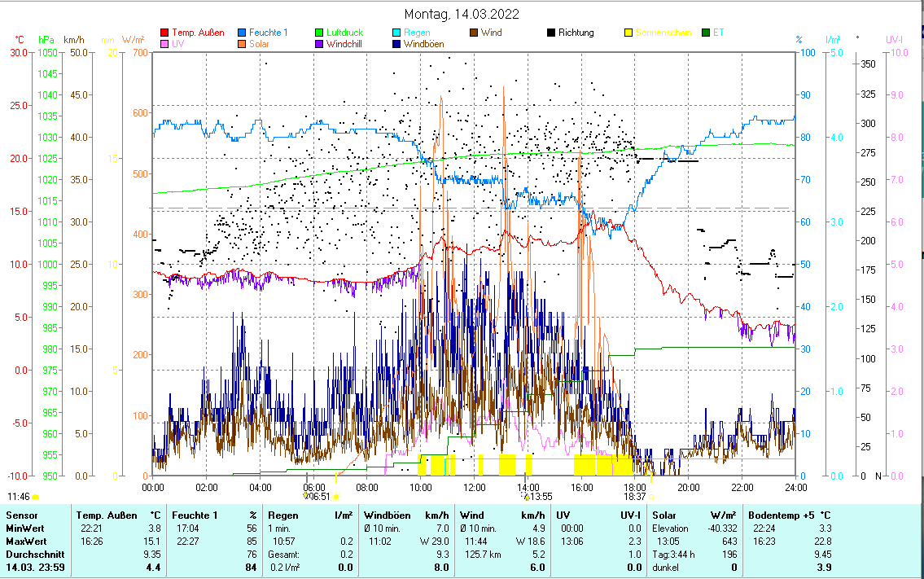Click the chart title Montag, 14.03.2022
The width and height of the screenshot is (924, 579).
[462, 14]
